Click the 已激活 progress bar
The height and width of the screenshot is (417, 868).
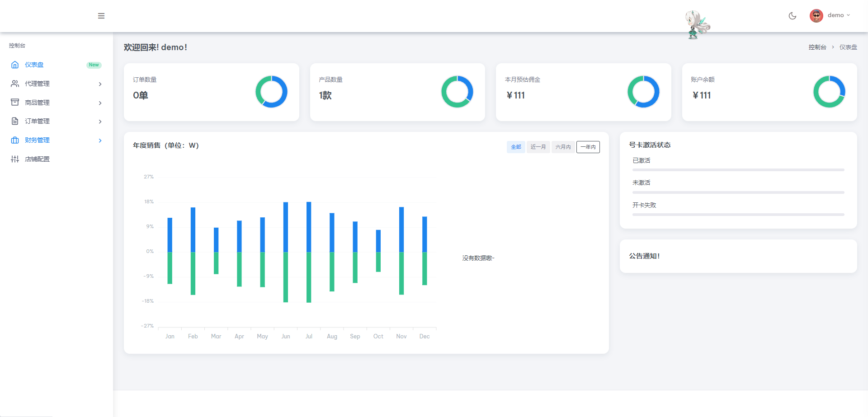738,170
